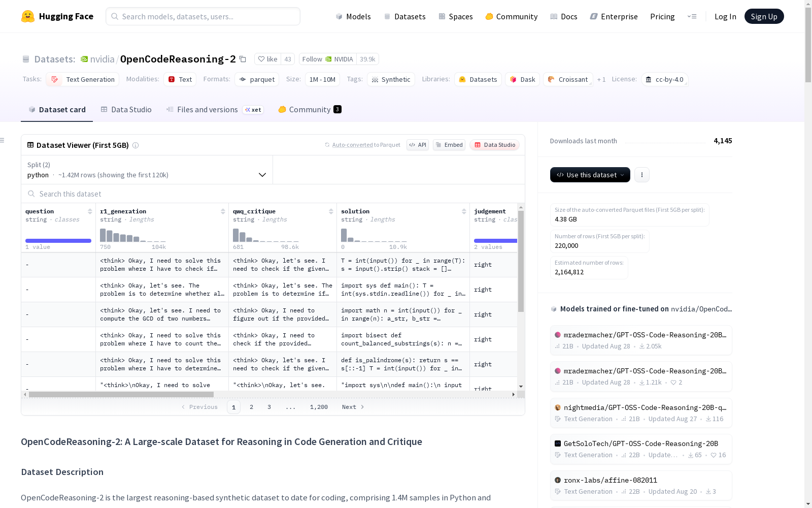This screenshot has height=508, width=812.
Task: Open Datasets in the top navigation
Action: pyautogui.click(x=404, y=16)
